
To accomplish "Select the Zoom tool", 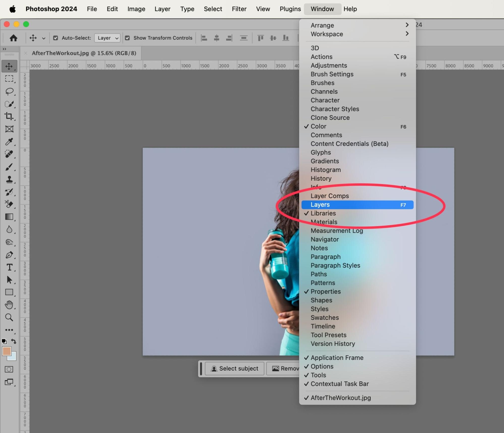I will (x=9, y=317).
